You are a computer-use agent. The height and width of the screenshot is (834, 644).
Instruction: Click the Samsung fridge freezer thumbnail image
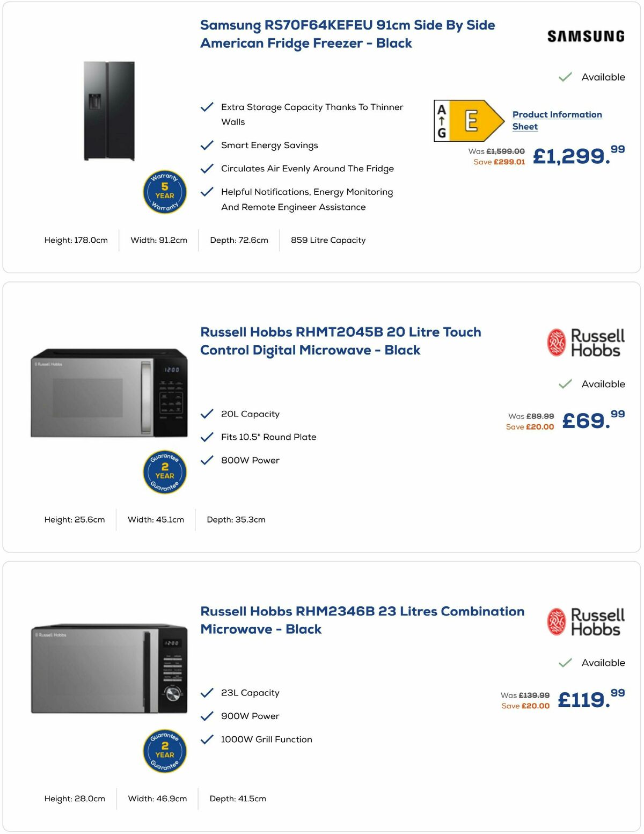109,111
